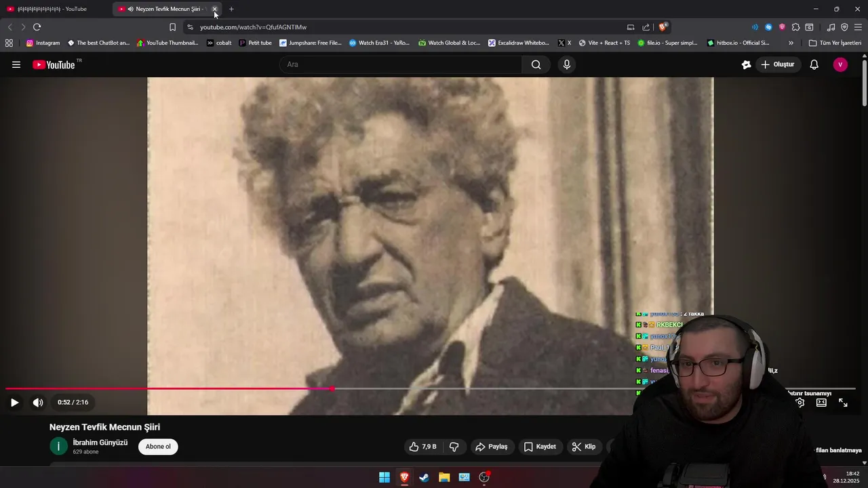Open the best ChatBot bookmark

coord(98,43)
